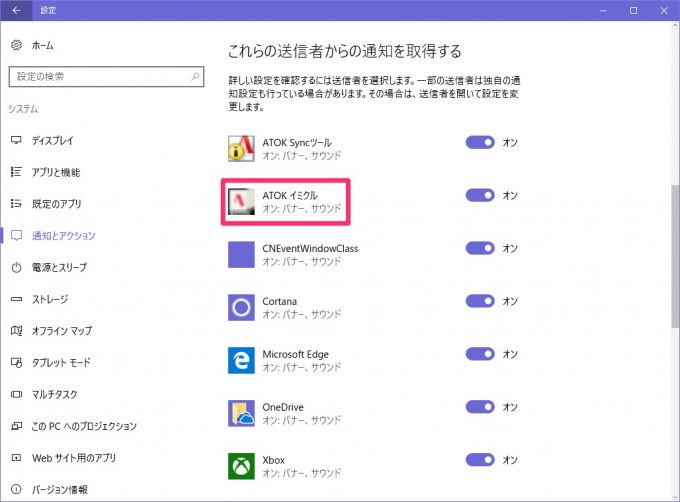Select the マルチタスク icon
The width and height of the screenshot is (680, 502).
click(16, 394)
